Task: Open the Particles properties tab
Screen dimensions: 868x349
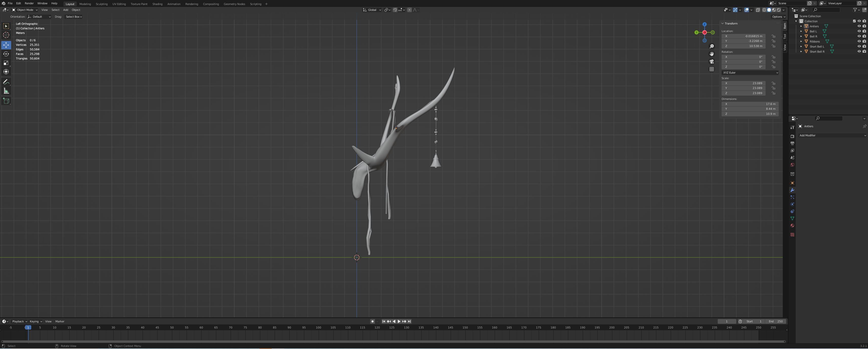Action: [x=792, y=197]
